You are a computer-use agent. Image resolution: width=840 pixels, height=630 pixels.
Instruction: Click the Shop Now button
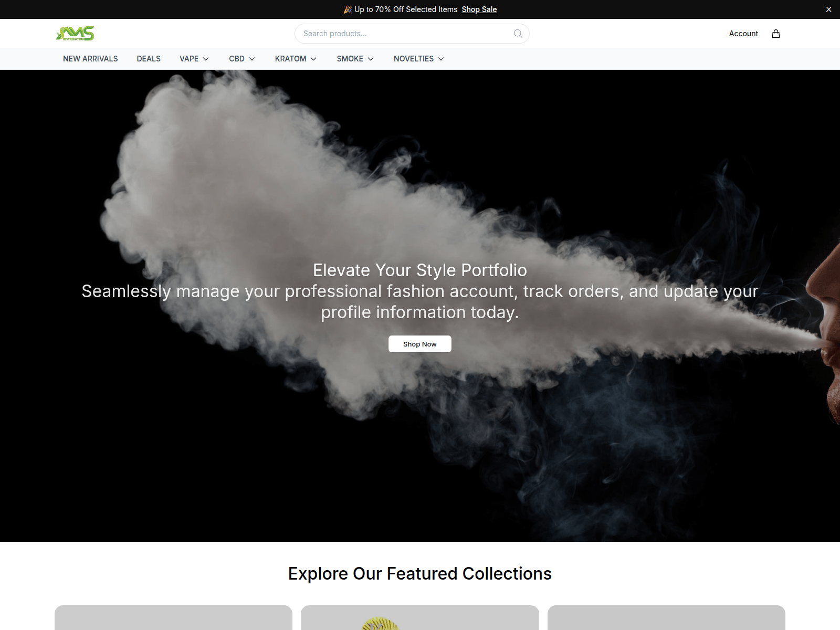[x=420, y=344]
